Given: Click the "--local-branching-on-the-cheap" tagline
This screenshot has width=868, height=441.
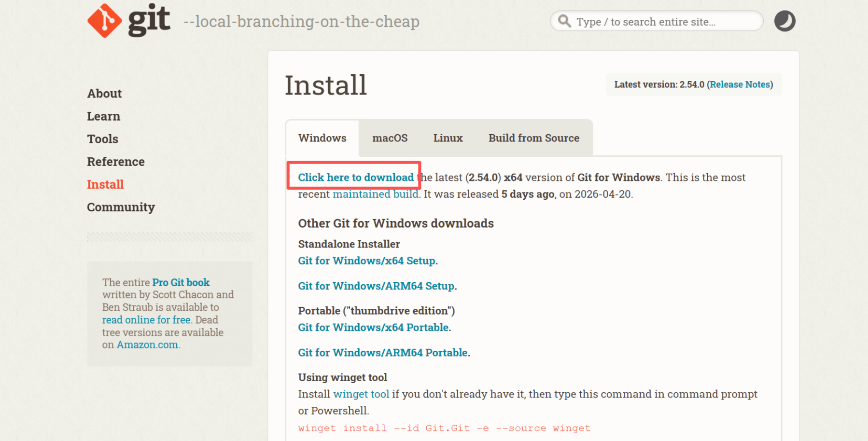Looking at the screenshot, I should pos(301,21).
